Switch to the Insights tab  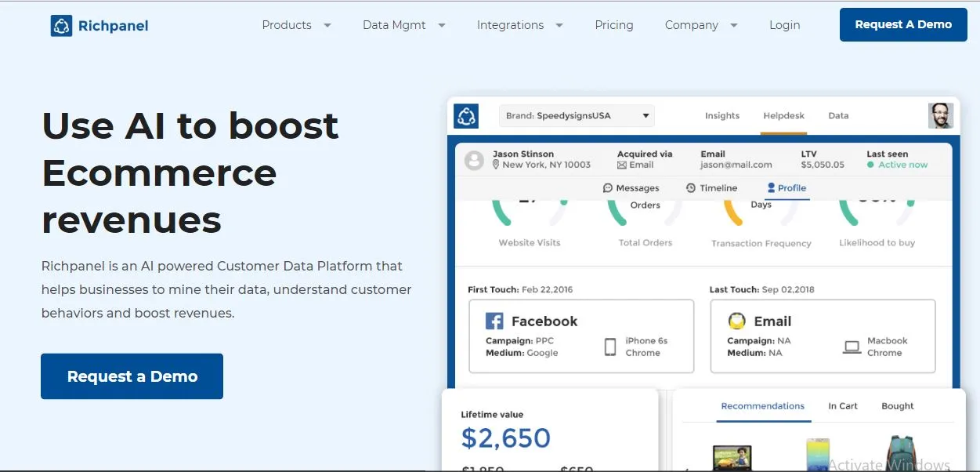point(722,116)
